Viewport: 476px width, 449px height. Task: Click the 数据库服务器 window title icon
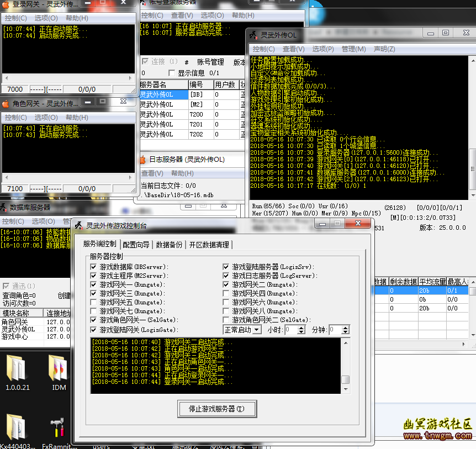(x=3, y=207)
